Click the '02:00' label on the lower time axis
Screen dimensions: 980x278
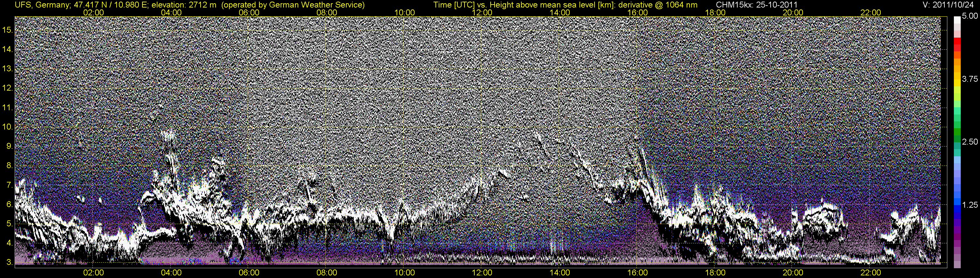click(x=93, y=273)
